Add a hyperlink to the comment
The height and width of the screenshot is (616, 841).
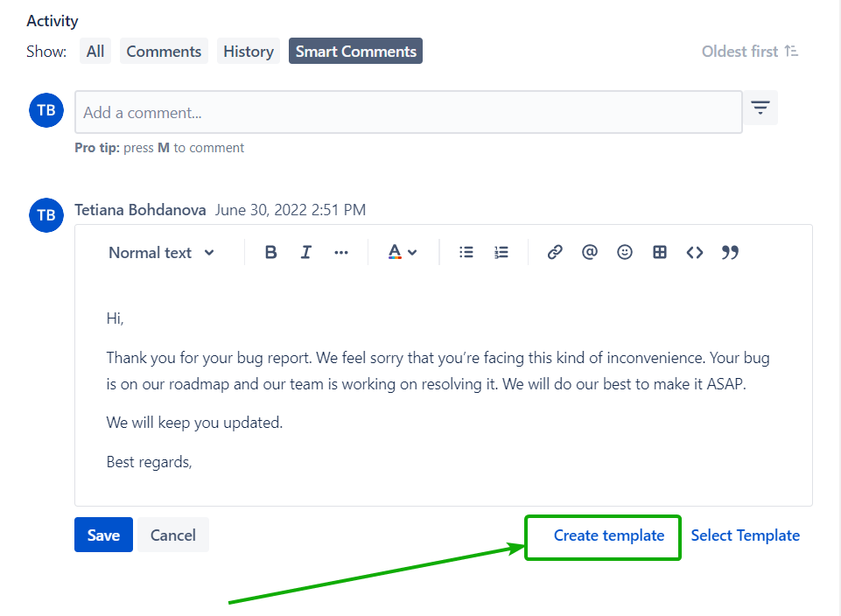pyautogui.click(x=555, y=252)
